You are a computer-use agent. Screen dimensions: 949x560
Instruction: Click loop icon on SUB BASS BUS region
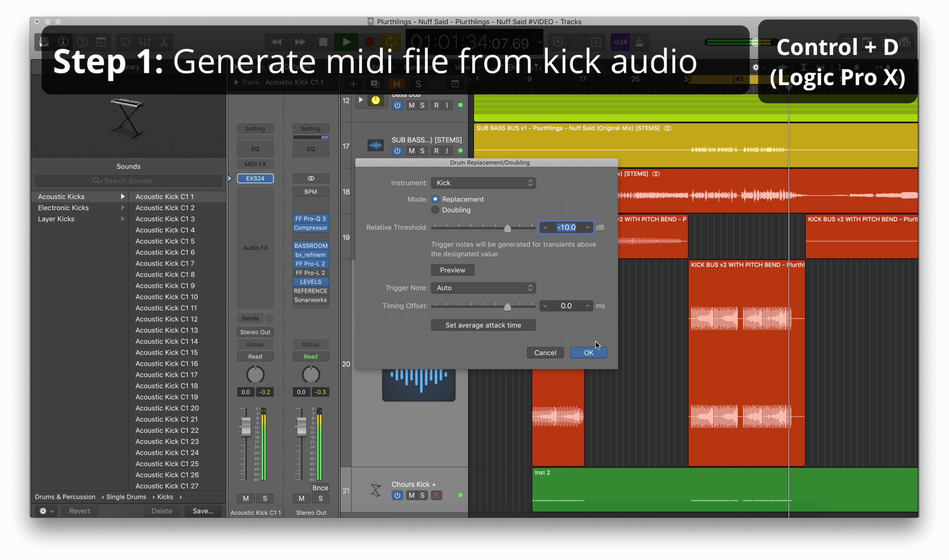click(668, 128)
